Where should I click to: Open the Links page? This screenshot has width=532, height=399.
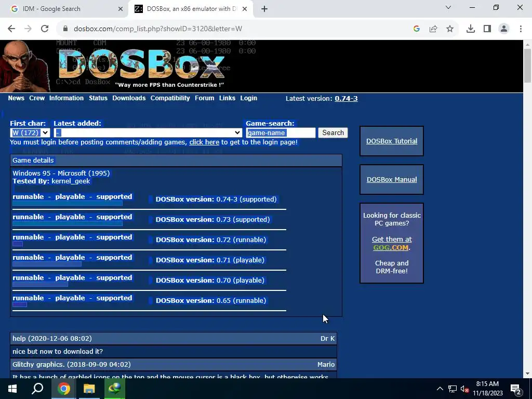point(228,98)
